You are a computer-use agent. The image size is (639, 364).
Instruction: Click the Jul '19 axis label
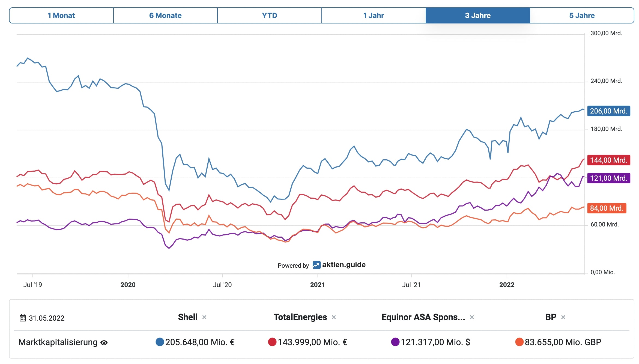tap(32, 285)
